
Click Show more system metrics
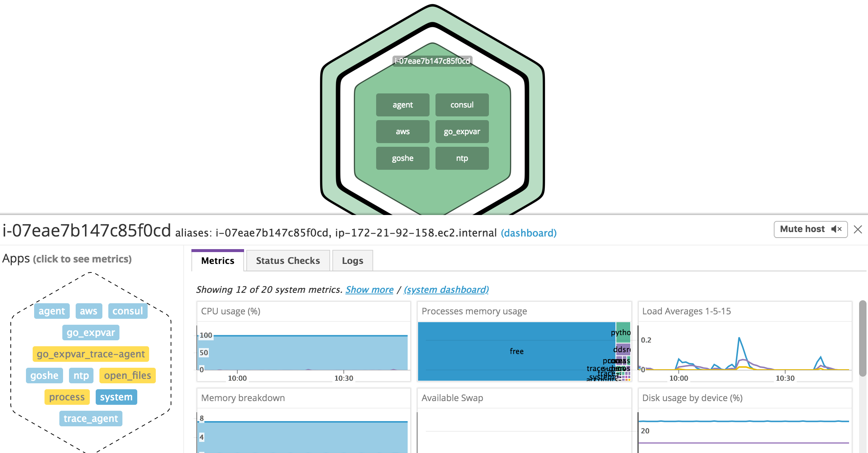(x=369, y=290)
